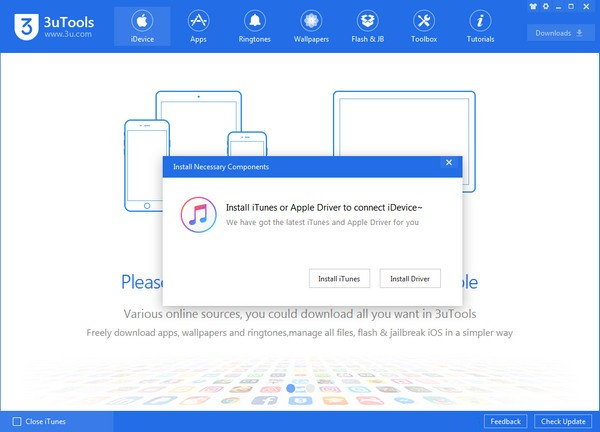Open the Downloads manager
Viewport: 600px width, 432px height.
pyautogui.click(x=559, y=33)
